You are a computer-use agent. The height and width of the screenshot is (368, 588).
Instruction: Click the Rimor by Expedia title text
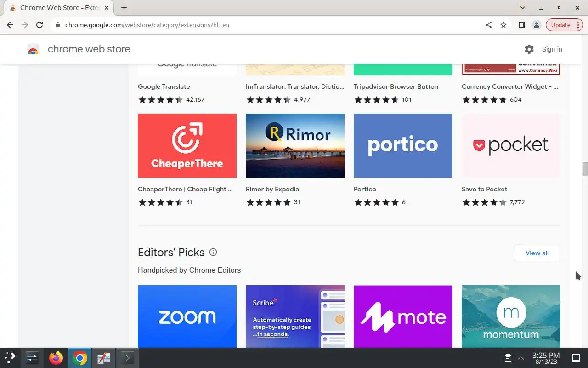pyautogui.click(x=272, y=189)
